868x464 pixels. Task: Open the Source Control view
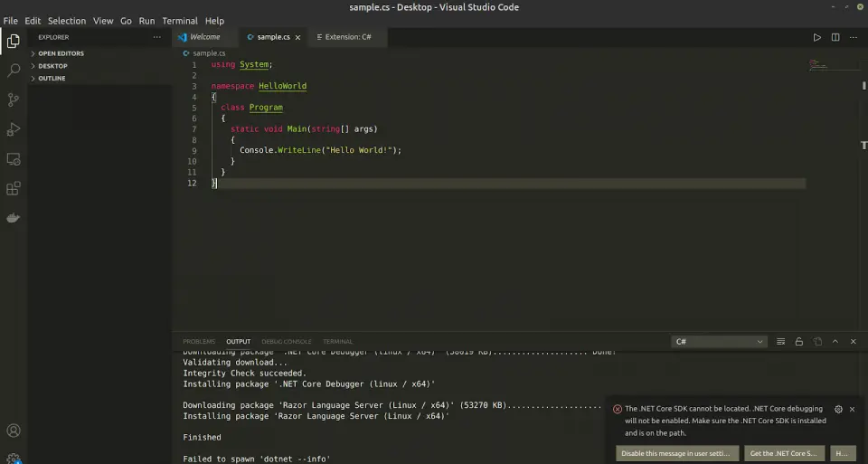click(14, 99)
